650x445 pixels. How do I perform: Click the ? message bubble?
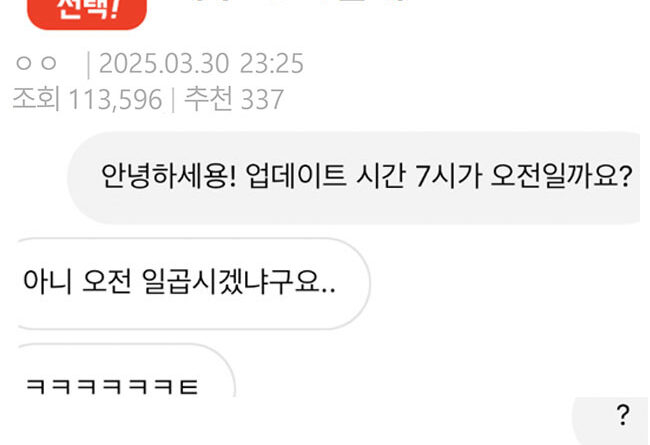[x=610, y=421]
